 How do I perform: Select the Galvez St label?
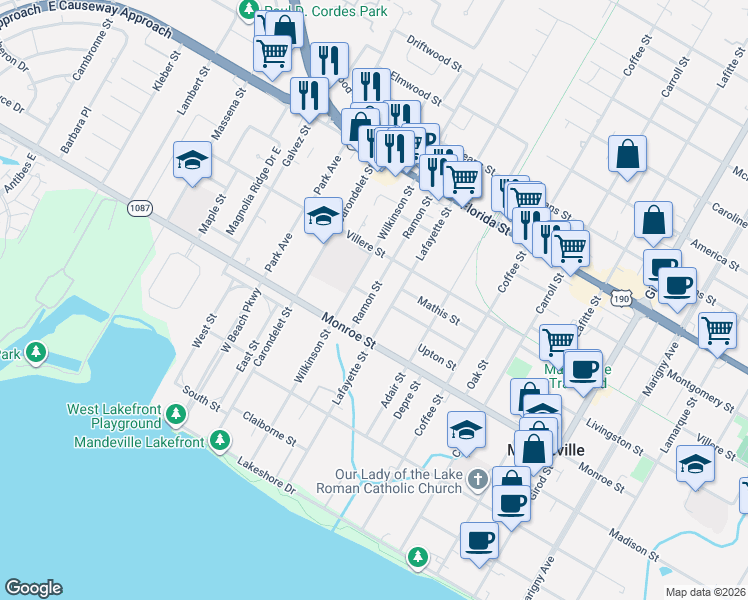(296, 145)
